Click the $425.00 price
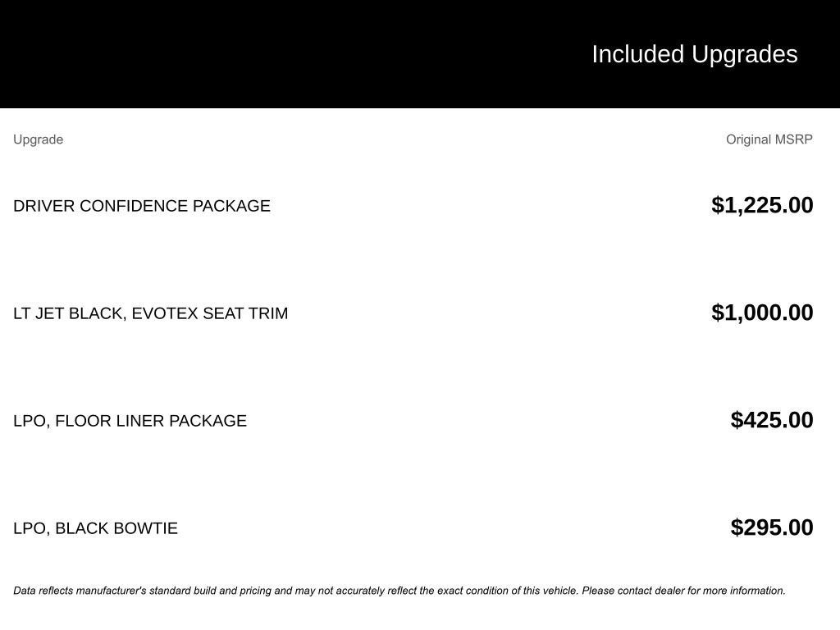Screen dimensions: 840x630 coord(771,420)
